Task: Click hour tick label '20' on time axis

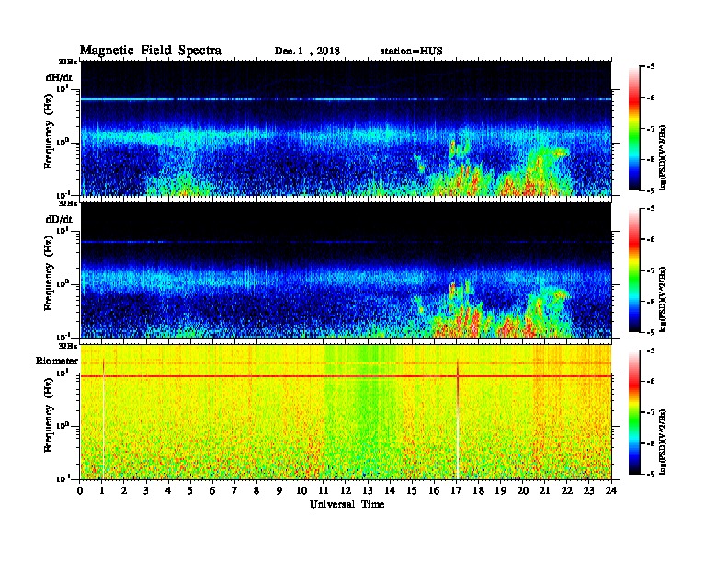Action: click(x=523, y=491)
